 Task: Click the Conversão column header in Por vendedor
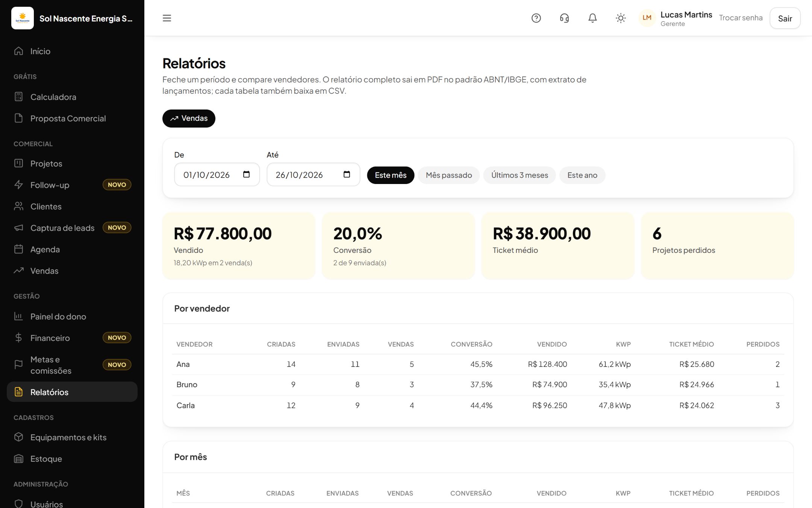471,344
